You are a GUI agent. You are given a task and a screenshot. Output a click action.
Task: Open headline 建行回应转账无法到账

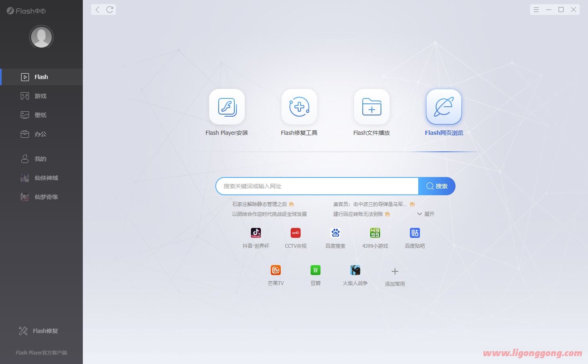coord(358,214)
